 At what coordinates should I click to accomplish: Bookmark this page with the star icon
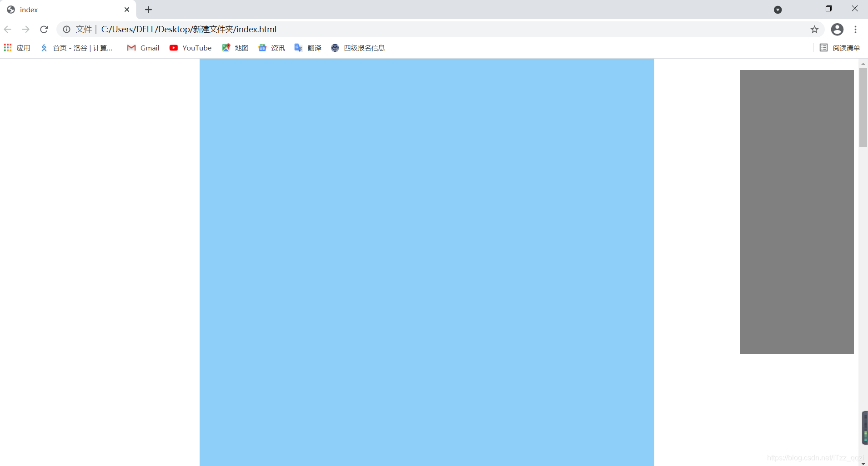(814, 30)
